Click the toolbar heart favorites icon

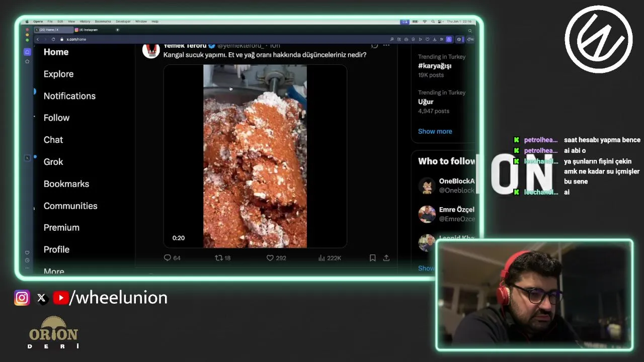[428, 39]
